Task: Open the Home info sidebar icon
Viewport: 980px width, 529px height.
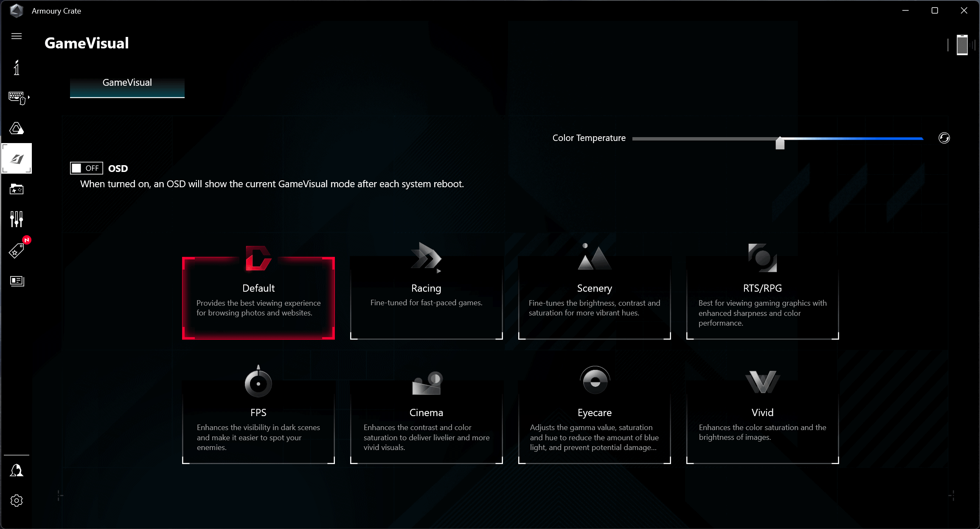Action: tap(17, 68)
